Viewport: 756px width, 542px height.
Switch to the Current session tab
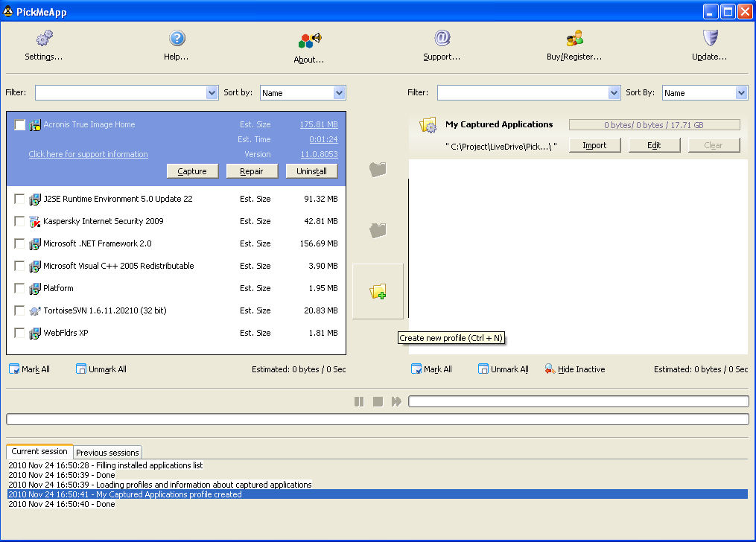coord(39,451)
